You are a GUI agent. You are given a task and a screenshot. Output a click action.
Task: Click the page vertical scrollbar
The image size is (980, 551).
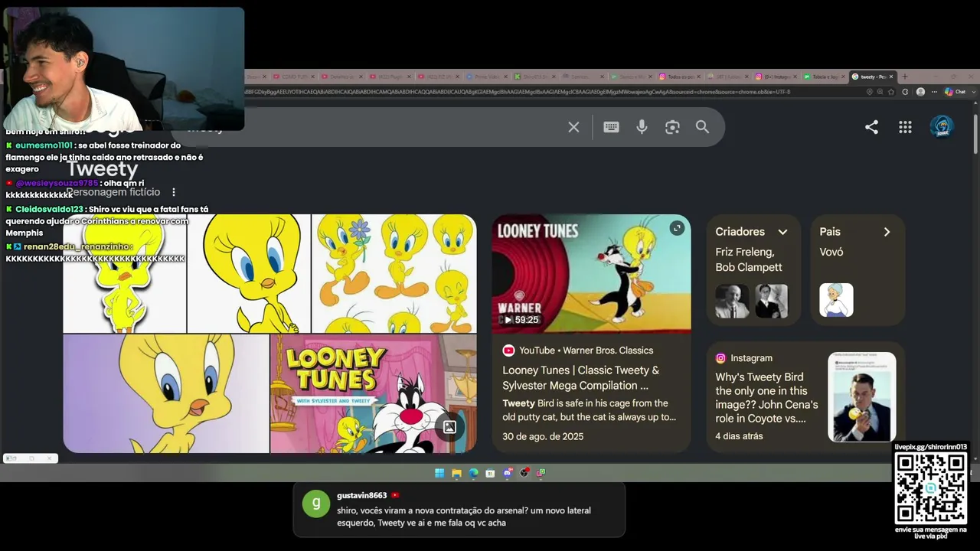click(975, 134)
